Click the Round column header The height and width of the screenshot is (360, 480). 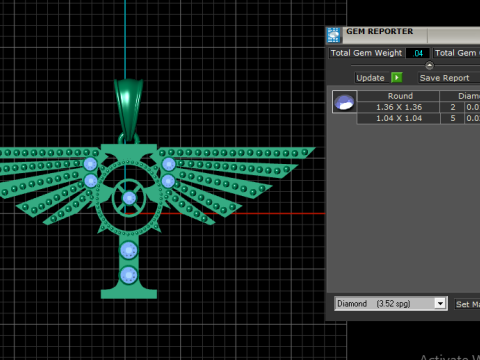click(x=399, y=96)
